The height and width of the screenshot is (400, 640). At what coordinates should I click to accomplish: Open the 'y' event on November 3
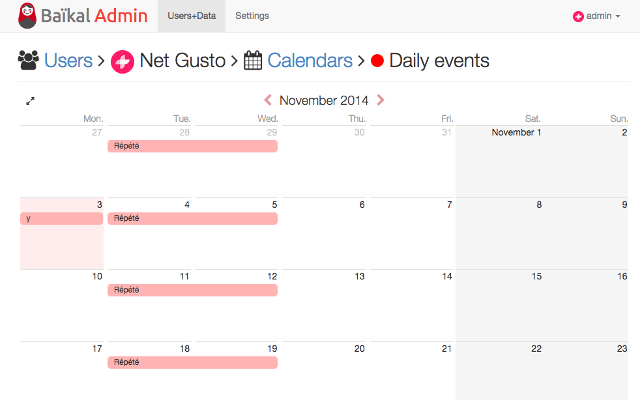point(62,218)
